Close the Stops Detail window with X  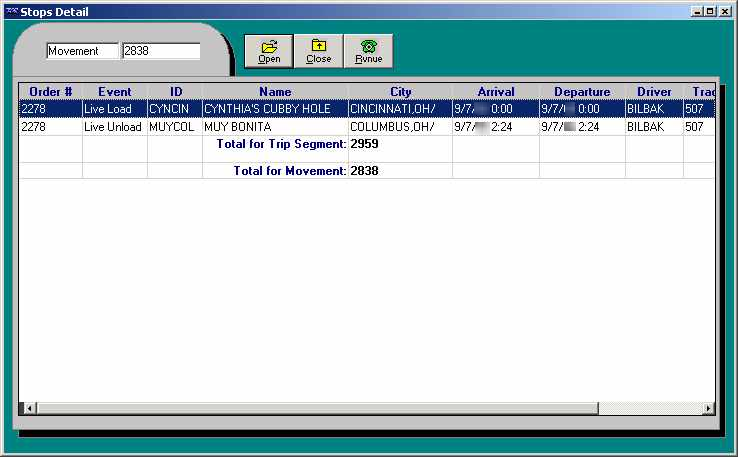click(725, 11)
